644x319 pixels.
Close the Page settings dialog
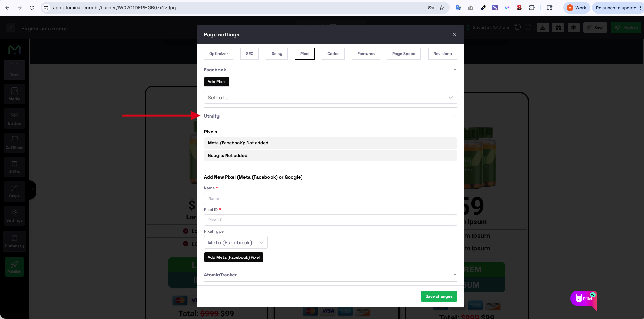(x=455, y=35)
